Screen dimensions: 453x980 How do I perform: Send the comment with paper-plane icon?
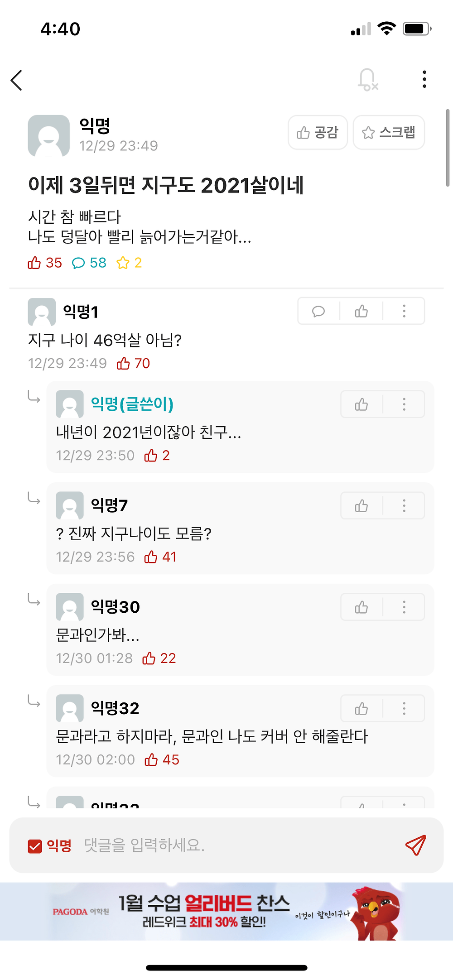pos(415,845)
